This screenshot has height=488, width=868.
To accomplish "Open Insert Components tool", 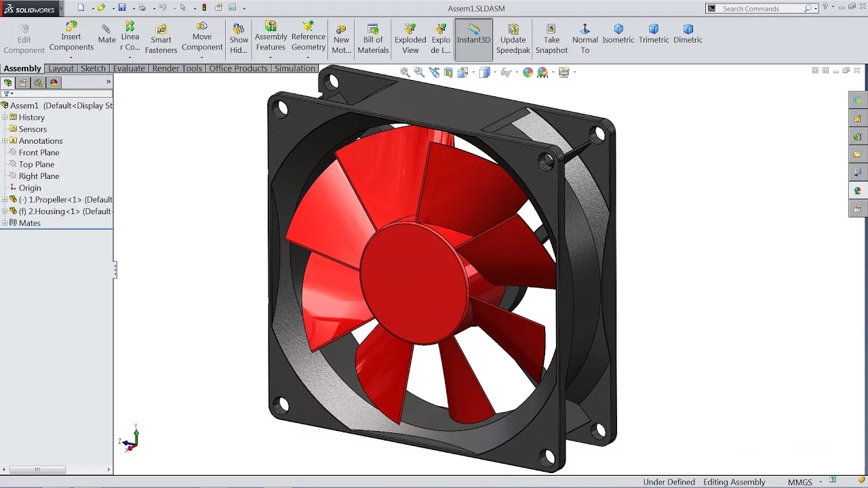I will pyautogui.click(x=71, y=36).
